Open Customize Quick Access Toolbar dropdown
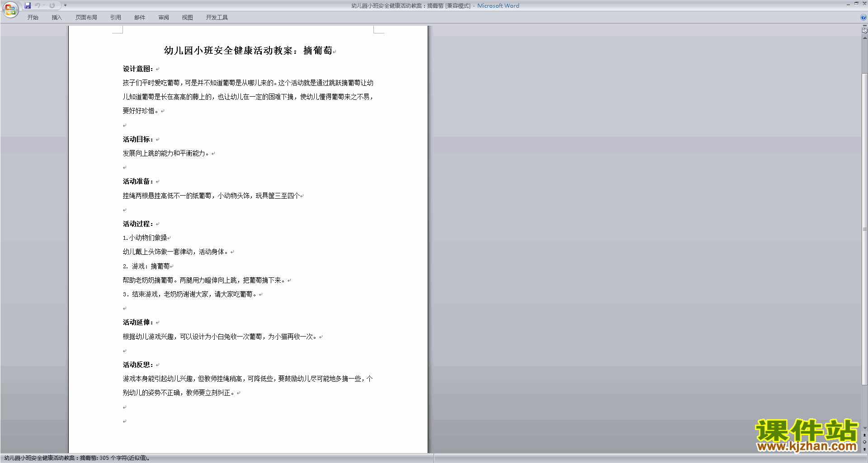This screenshot has height=463, width=868. [x=65, y=5]
